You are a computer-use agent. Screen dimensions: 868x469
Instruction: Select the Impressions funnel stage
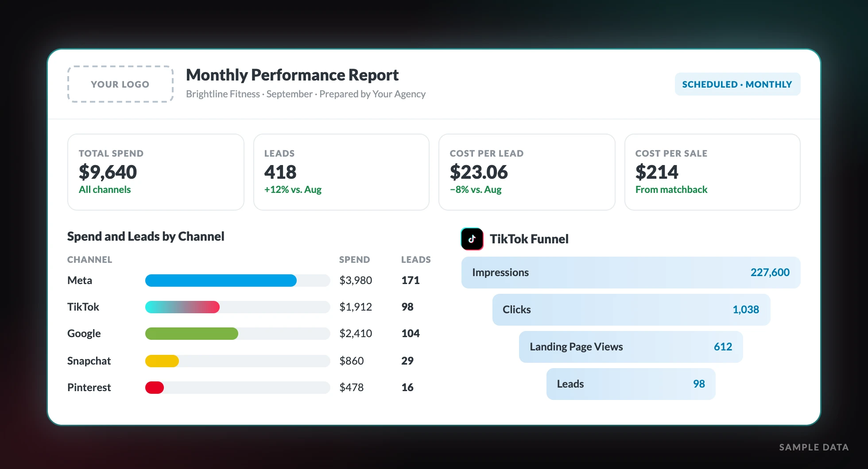[631, 273]
